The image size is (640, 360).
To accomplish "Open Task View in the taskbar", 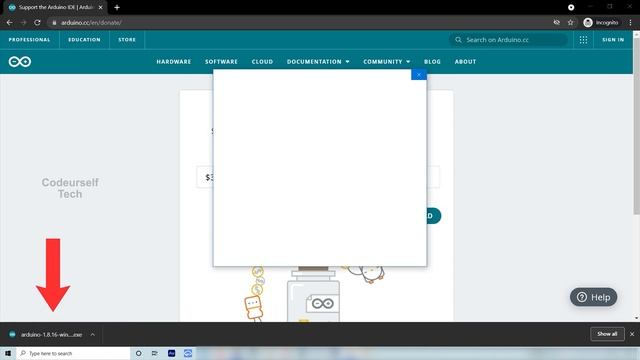I will [155, 353].
